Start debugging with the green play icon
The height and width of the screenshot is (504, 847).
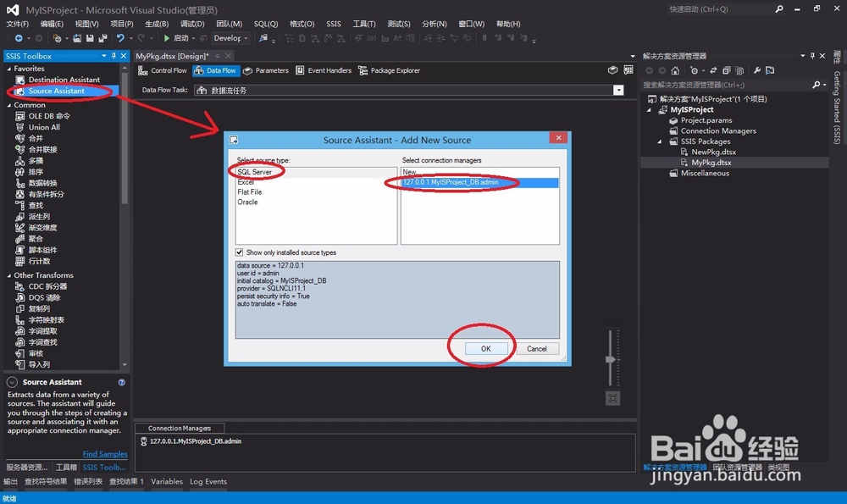tap(167, 38)
